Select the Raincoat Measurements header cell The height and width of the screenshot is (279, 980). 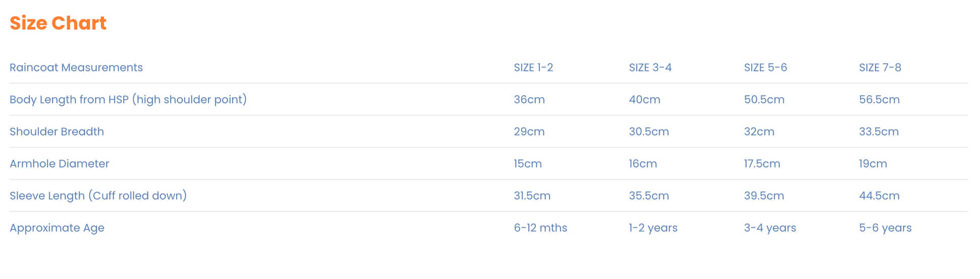pyautogui.click(x=76, y=67)
